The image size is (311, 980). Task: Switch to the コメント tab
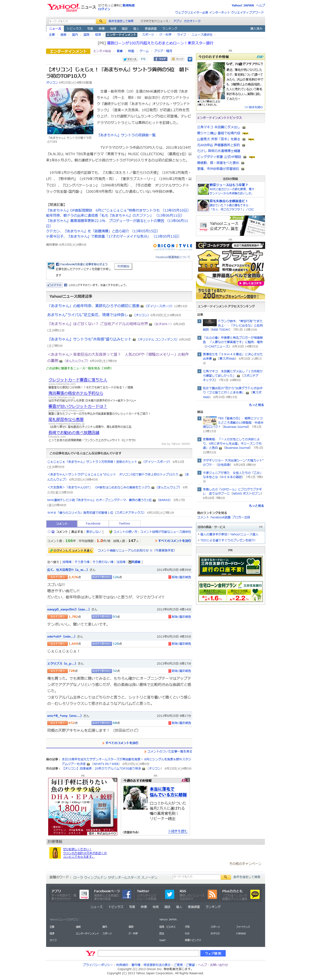[62, 523]
